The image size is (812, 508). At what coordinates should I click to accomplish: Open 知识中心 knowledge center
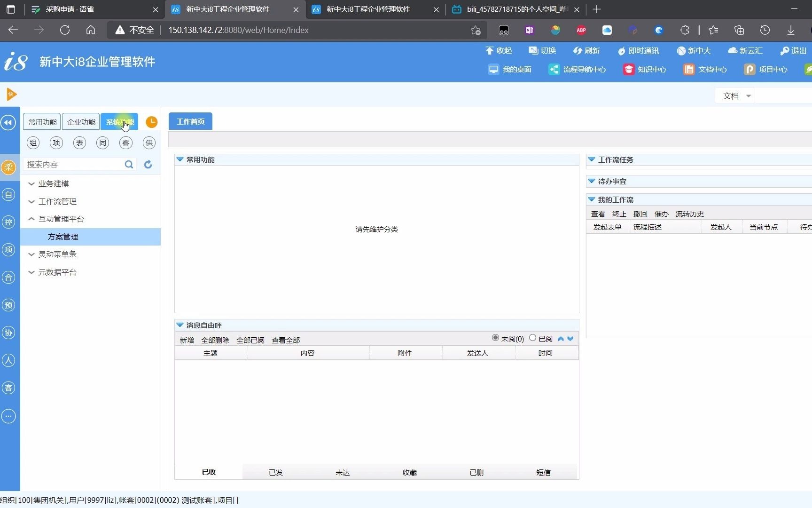[x=645, y=70]
